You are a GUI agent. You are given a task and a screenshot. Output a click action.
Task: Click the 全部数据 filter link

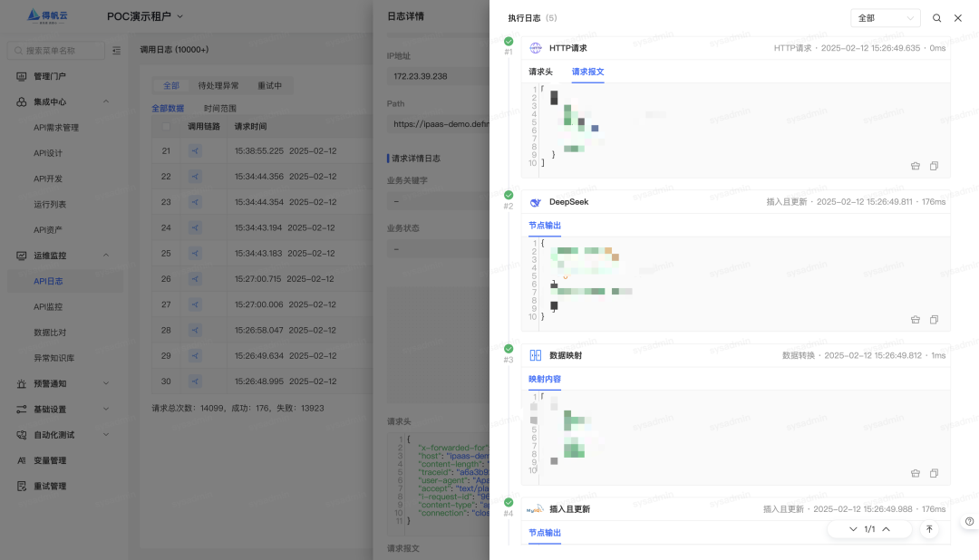tap(168, 109)
